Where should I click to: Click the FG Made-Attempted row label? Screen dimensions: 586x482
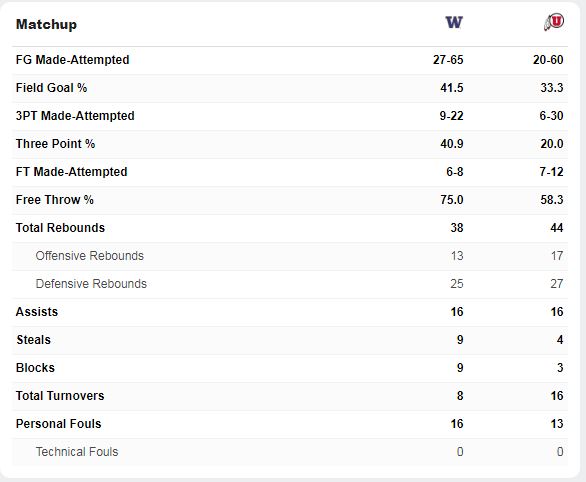[x=73, y=60]
